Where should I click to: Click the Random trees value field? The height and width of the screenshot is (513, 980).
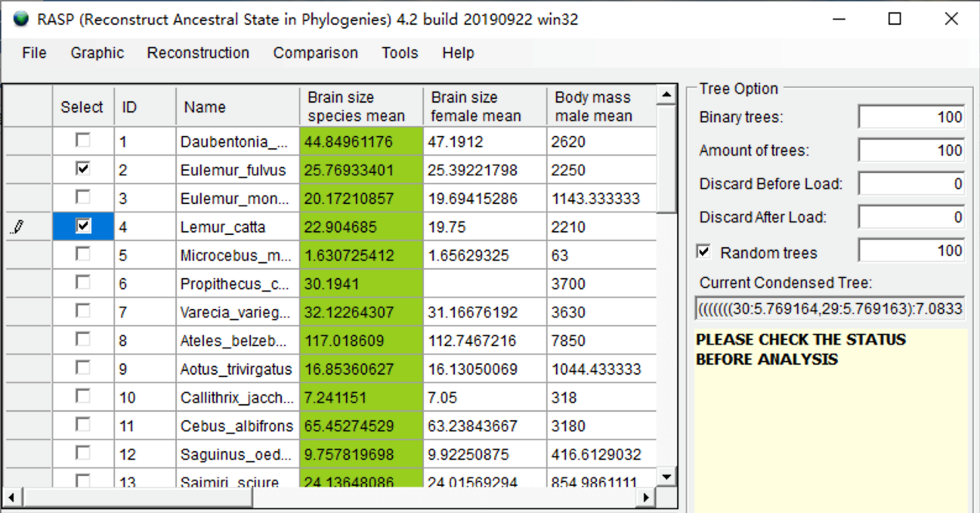[911, 250]
